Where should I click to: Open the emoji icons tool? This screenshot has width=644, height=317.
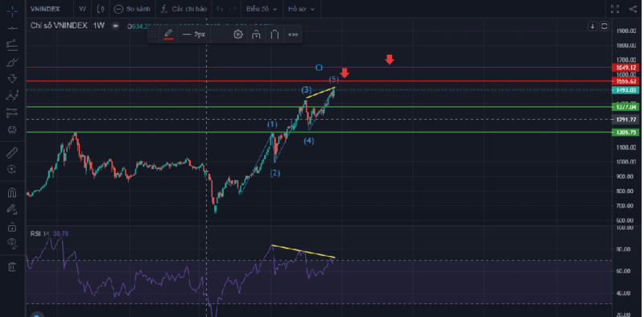tap(12, 130)
